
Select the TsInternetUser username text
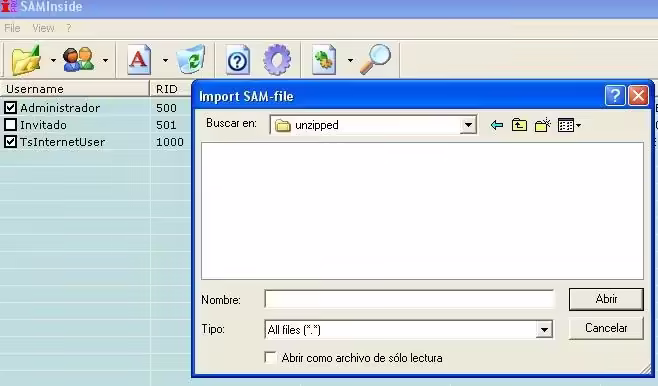[63, 142]
